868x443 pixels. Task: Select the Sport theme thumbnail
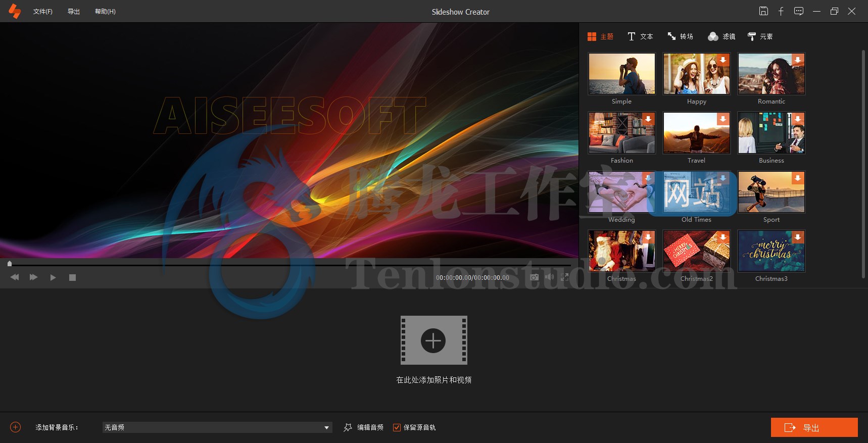coord(771,192)
